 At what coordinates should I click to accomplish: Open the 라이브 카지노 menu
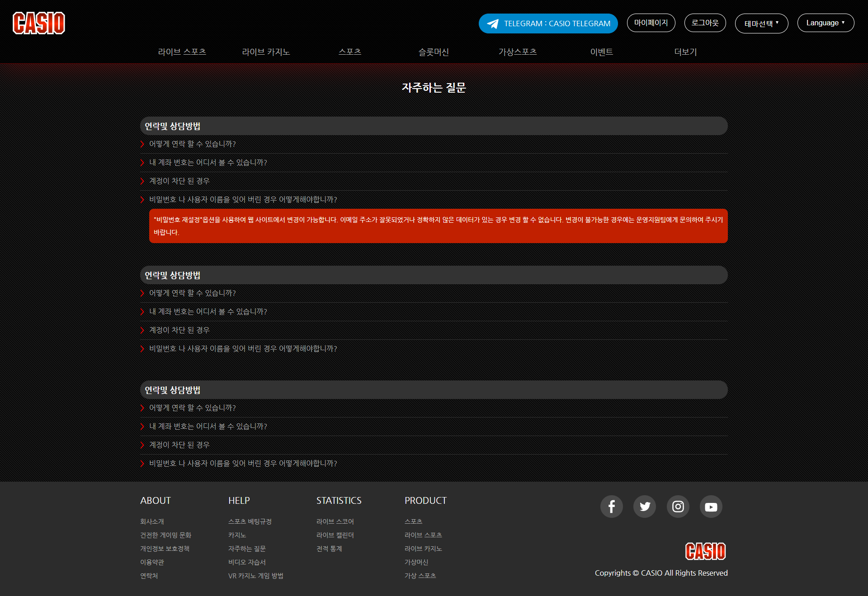(x=266, y=52)
